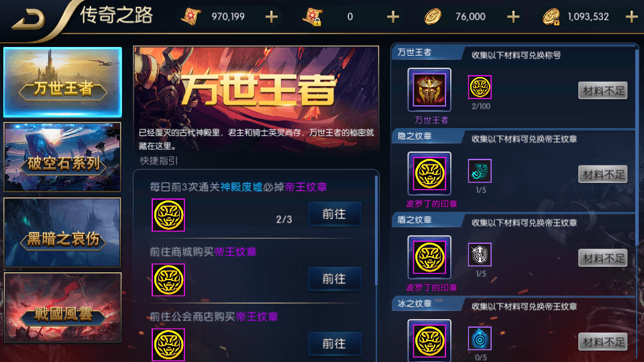The image size is (644, 362).
Task: Add locked coins beside 1,093,532
Action: [x=631, y=17]
